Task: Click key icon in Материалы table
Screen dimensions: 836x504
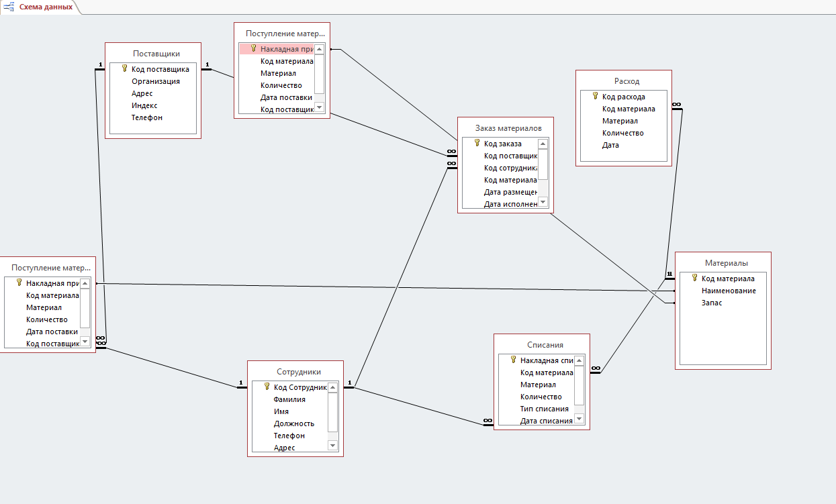Action: pos(694,278)
